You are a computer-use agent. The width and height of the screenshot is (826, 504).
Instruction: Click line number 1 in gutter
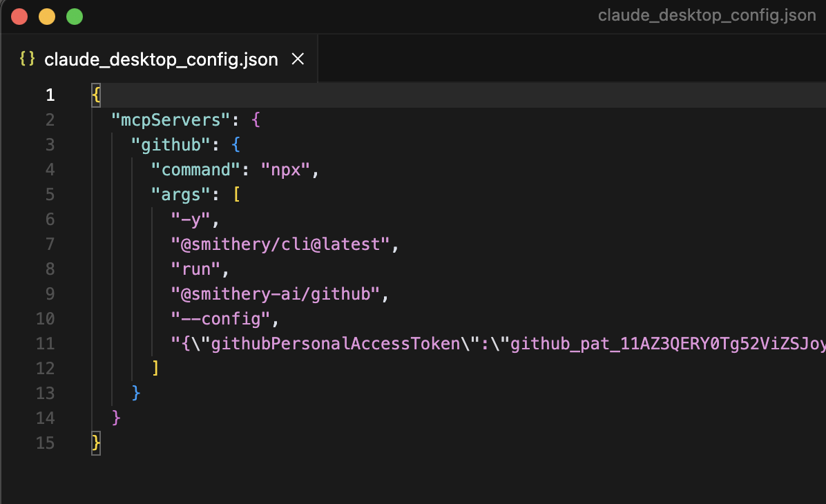pos(50,95)
